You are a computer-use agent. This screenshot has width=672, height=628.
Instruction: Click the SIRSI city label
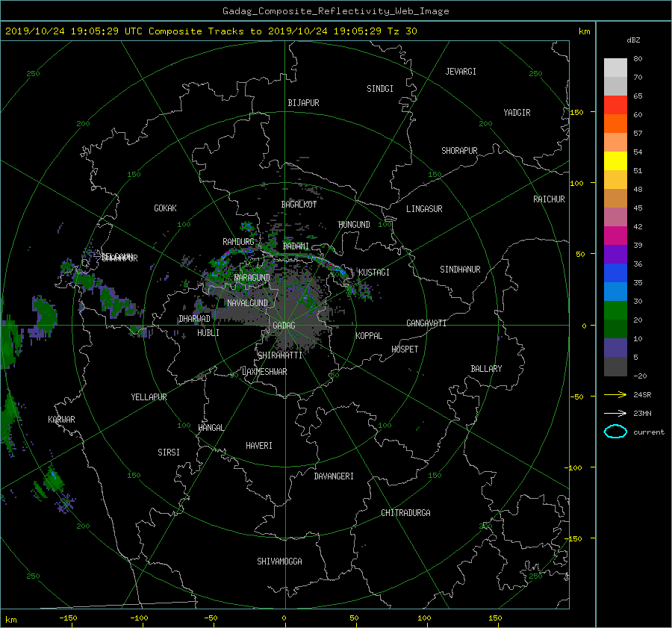pyautogui.click(x=169, y=453)
